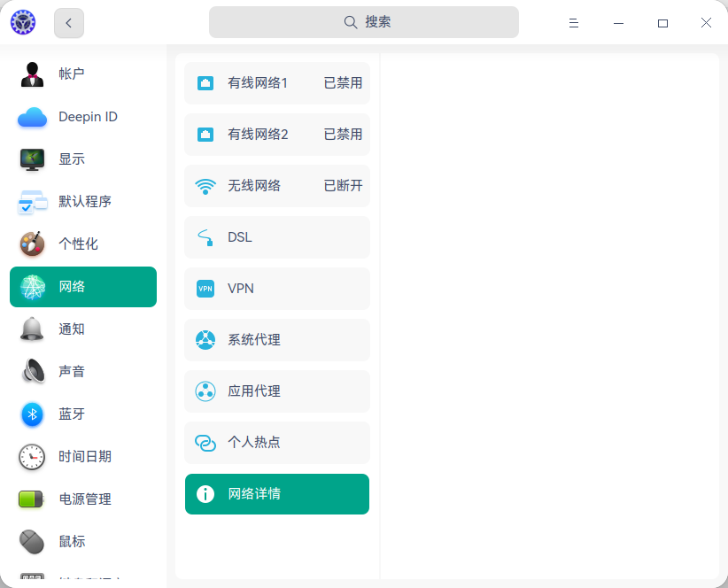Open the 帐户 account avatar icon
This screenshot has height=588, width=728.
[x=32, y=74]
